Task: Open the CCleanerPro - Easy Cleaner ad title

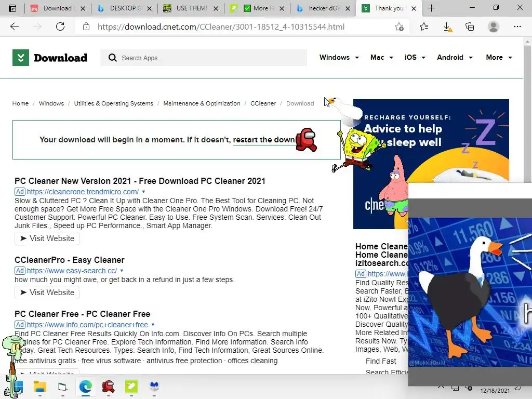Action: pos(69,260)
